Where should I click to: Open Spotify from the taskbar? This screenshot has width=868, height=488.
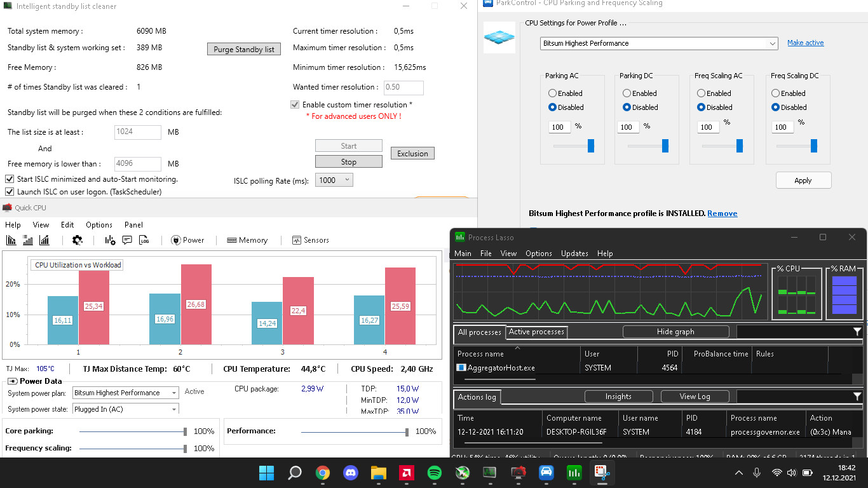pos(435,473)
